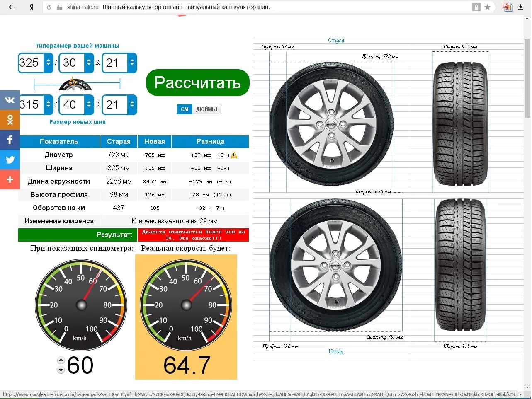Open the downloads arrow icon
This screenshot has width=532, height=399.
pos(521,7)
